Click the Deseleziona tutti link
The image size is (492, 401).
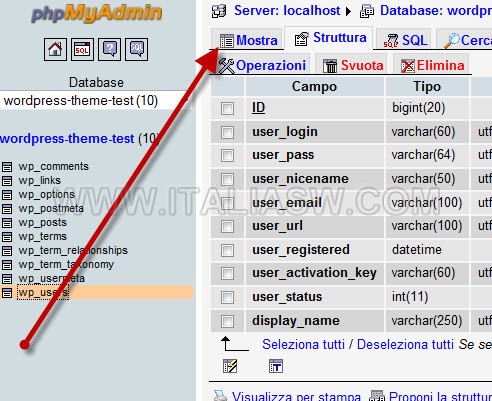coord(405,344)
